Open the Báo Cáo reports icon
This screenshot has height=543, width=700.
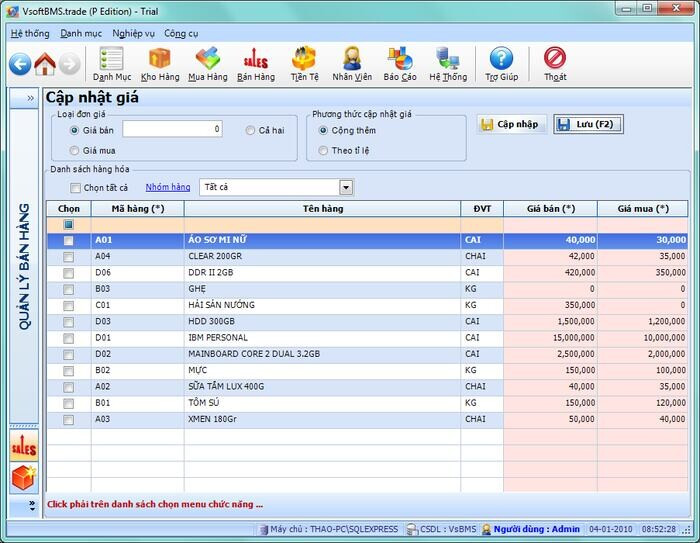coord(400,64)
